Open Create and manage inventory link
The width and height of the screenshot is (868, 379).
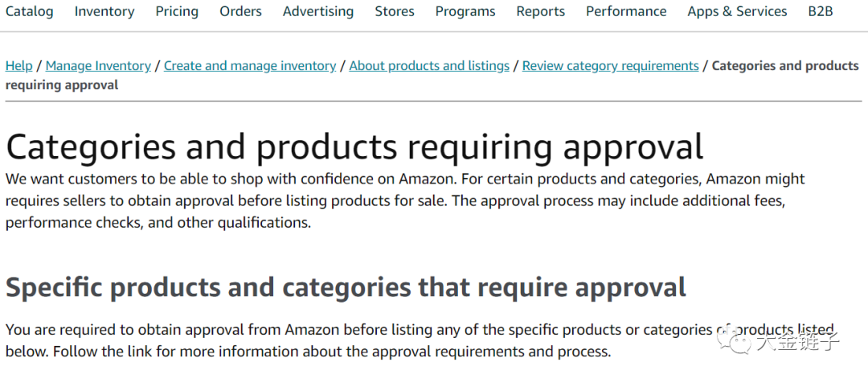click(x=250, y=66)
